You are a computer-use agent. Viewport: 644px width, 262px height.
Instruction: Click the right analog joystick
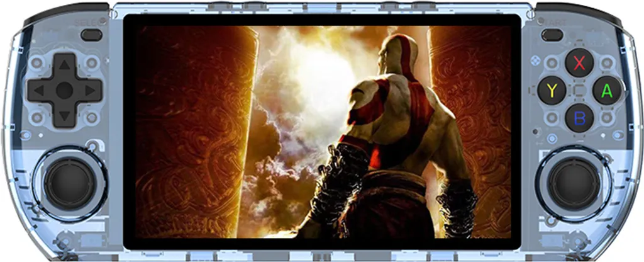pos(574,183)
